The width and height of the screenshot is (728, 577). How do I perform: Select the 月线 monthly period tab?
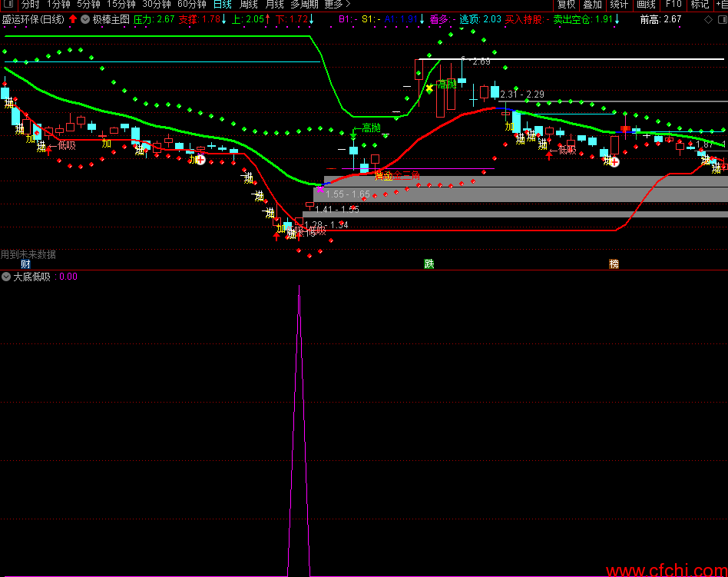274,5
